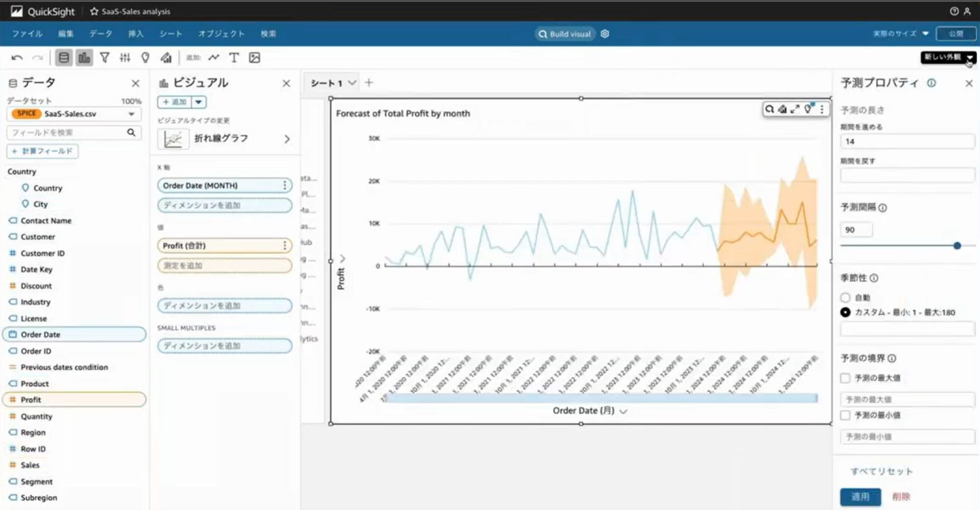Click the 公開 publish button
This screenshot has width=980, height=510.
[x=956, y=33]
